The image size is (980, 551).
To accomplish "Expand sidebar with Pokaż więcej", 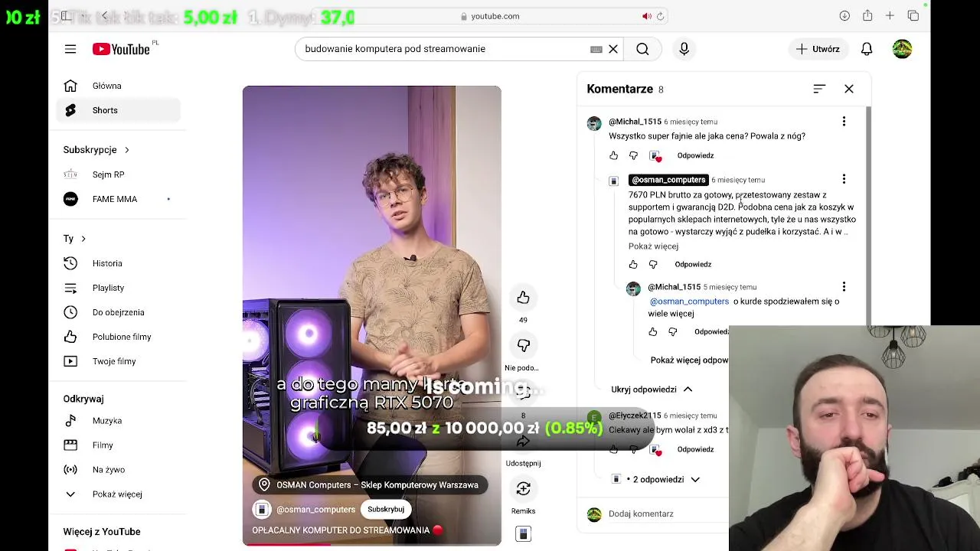I will [x=117, y=494].
